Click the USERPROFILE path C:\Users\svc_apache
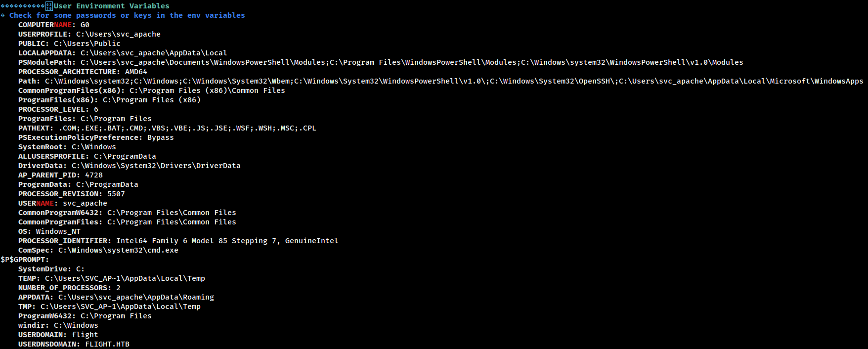 (x=118, y=34)
